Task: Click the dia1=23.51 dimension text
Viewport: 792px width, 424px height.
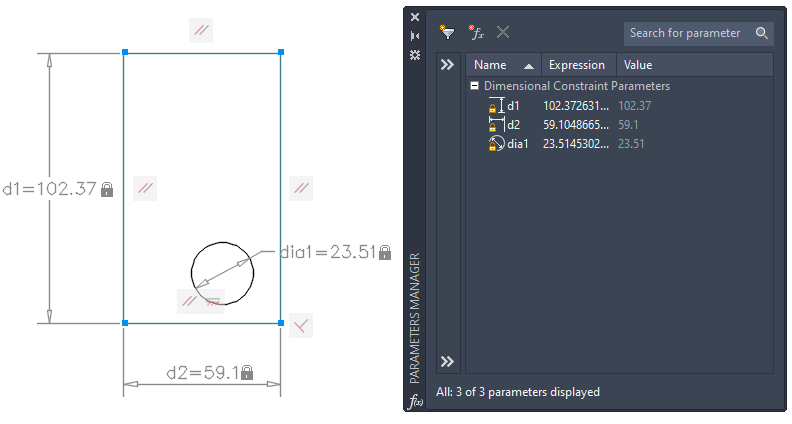Action: pyautogui.click(x=328, y=252)
